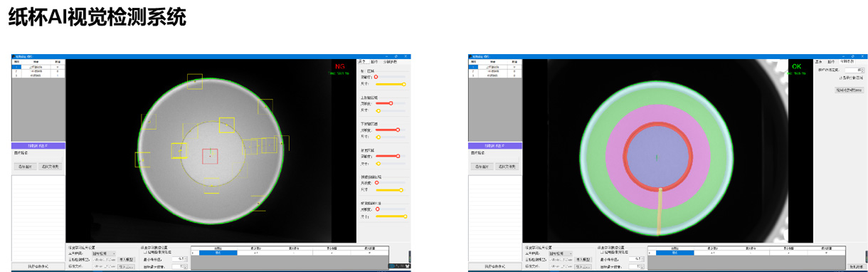Click the green crosshair at the OK cup center
The height and width of the screenshot is (272, 868).
[657, 157]
